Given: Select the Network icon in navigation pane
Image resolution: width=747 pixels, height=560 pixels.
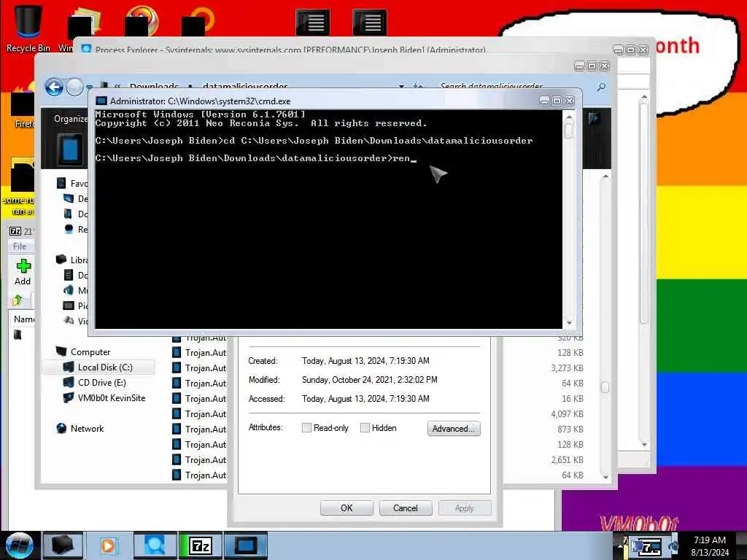Looking at the screenshot, I should click(x=61, y=428).
